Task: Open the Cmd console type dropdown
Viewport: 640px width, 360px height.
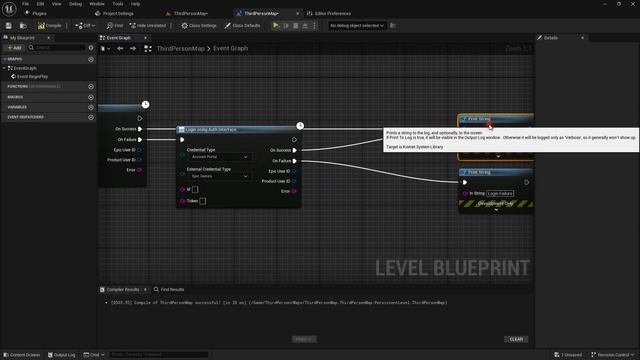Action: pos(94,355)
